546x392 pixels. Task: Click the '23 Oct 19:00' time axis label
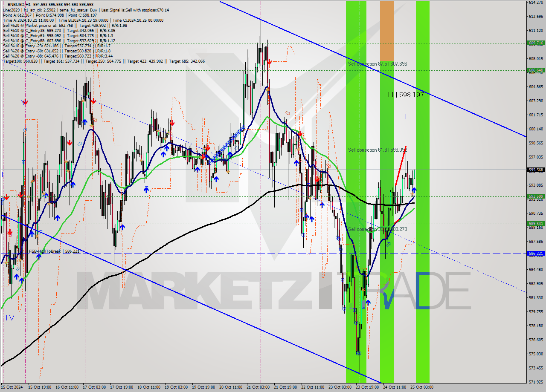367,387
